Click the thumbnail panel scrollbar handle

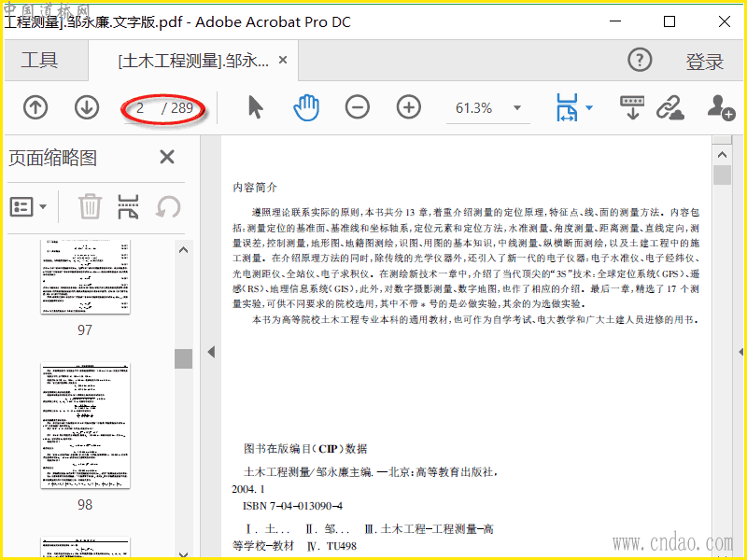coord(183,358)
